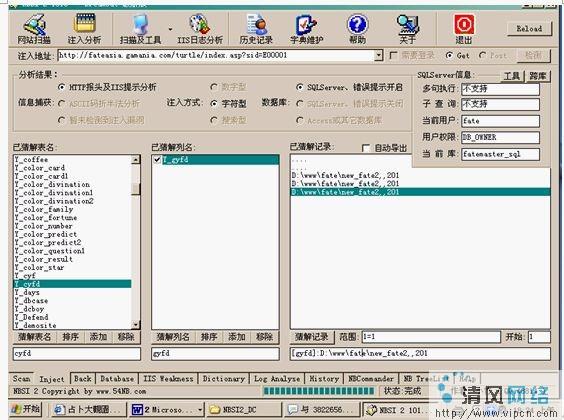Click the 开始 start number field
This screenshot has height=420, width=564.
[x=539, y=337]
